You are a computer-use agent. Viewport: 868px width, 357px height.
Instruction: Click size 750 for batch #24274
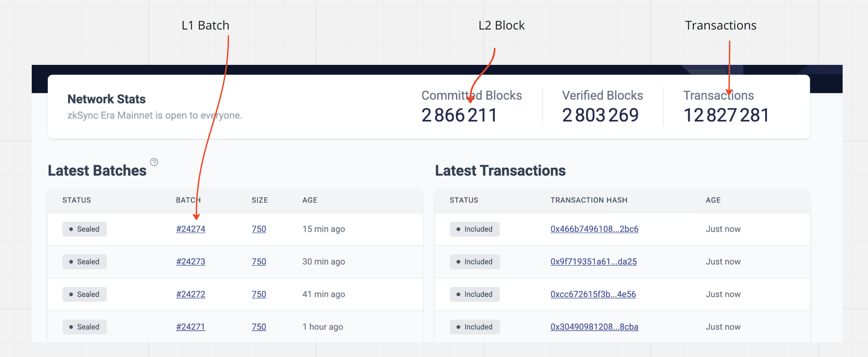259,229
